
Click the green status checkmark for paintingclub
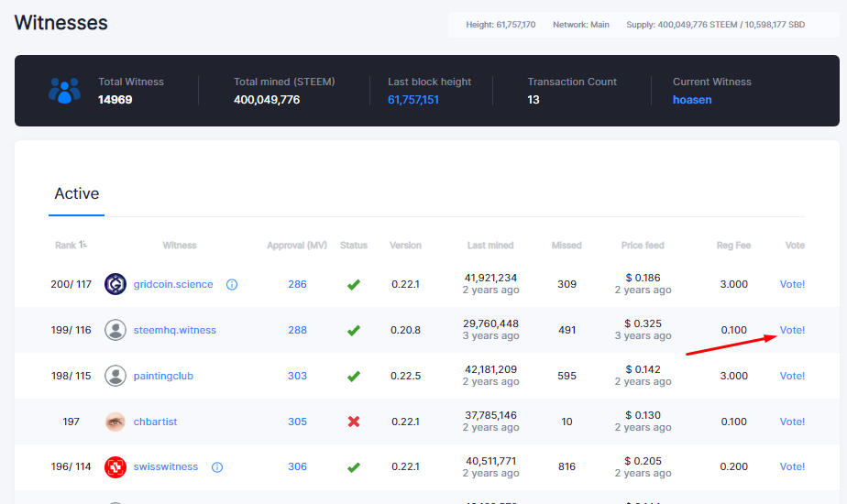354,376
